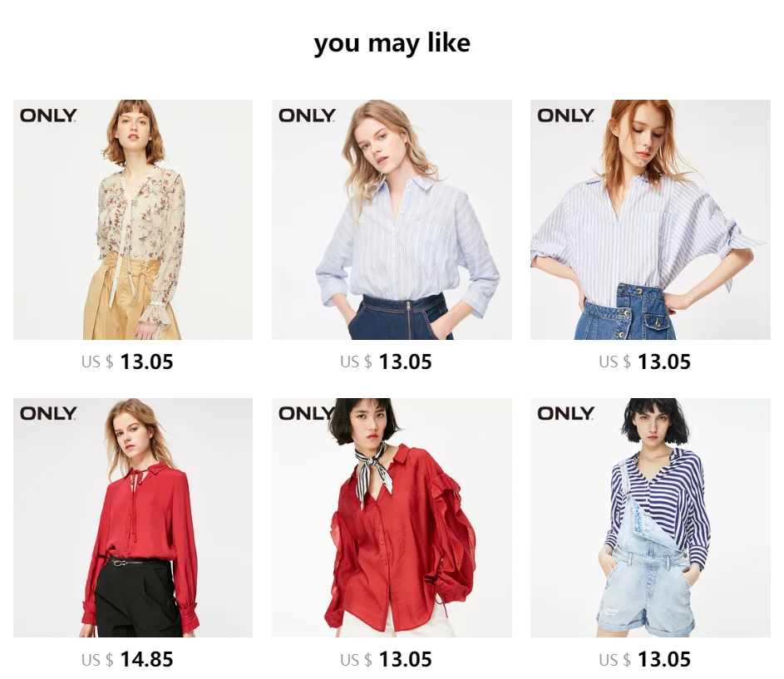Click the ONLY logo on denim skirt item
Viewport: 784px width, 679px height.
click(566, 116)
